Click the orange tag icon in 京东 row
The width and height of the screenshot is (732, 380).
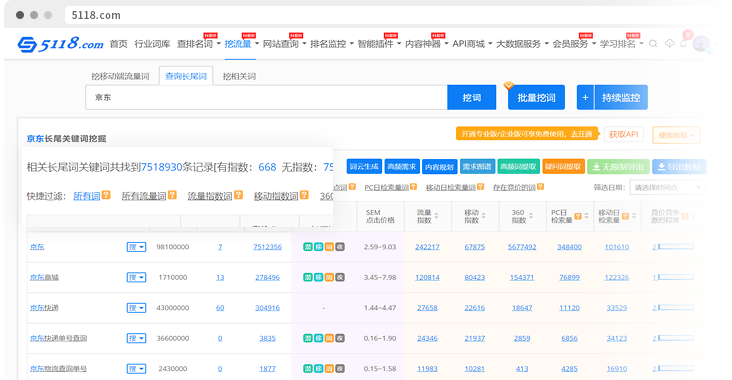329,247
